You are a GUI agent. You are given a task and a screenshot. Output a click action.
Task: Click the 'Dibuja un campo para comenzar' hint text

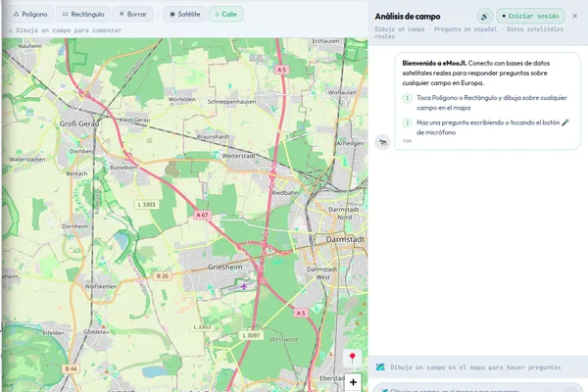click(x=69, y=30)
